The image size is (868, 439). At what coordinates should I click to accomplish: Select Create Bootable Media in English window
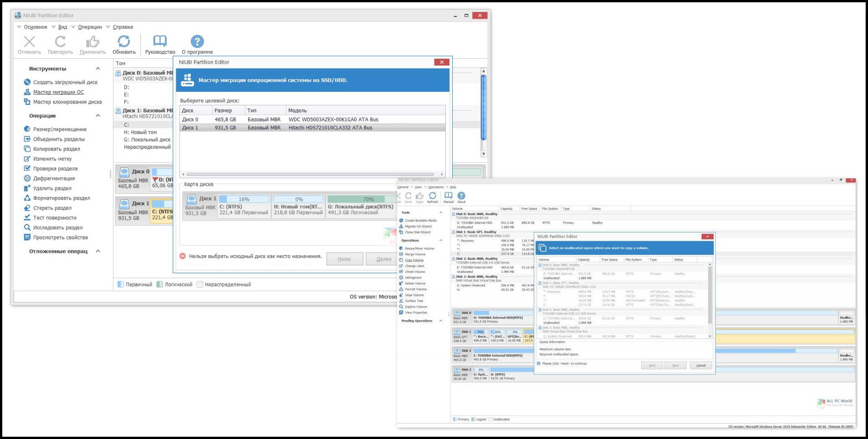pos(421,221)
